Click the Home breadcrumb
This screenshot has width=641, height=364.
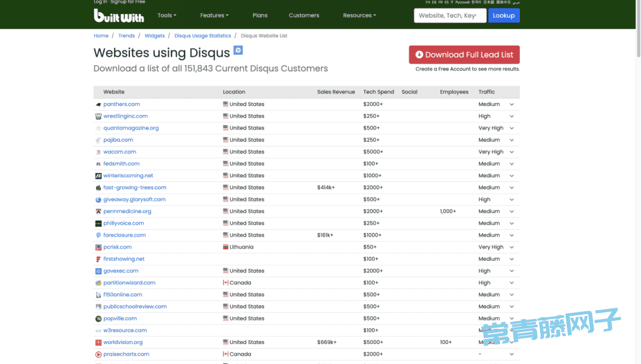(101, 36)
